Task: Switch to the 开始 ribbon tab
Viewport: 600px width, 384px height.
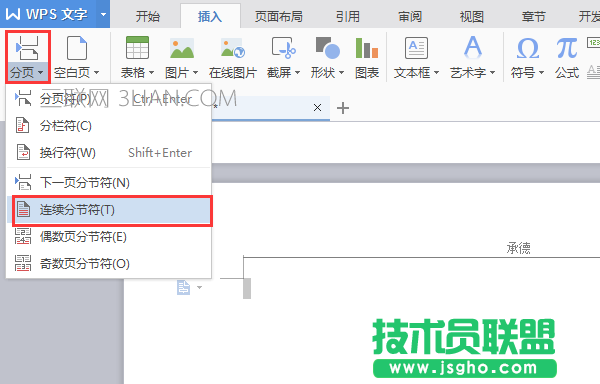Action: tap(148, 16)
